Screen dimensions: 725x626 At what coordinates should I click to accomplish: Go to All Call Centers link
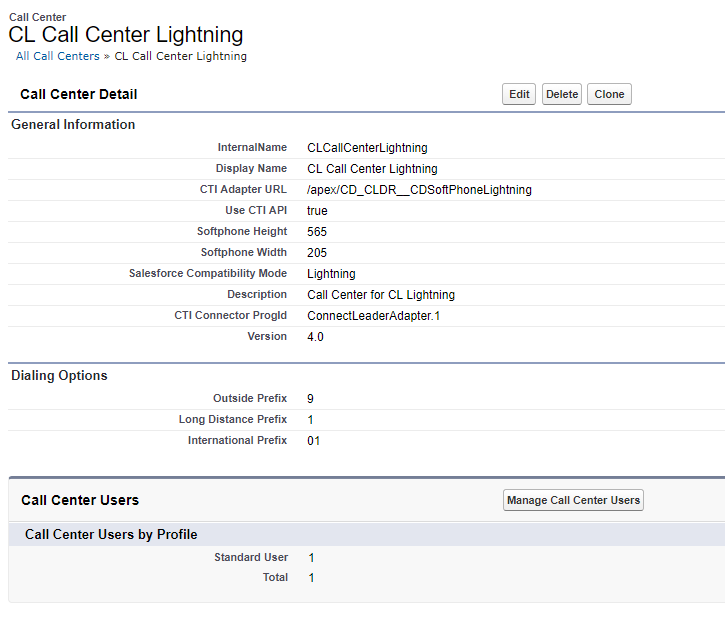point(58,56)
